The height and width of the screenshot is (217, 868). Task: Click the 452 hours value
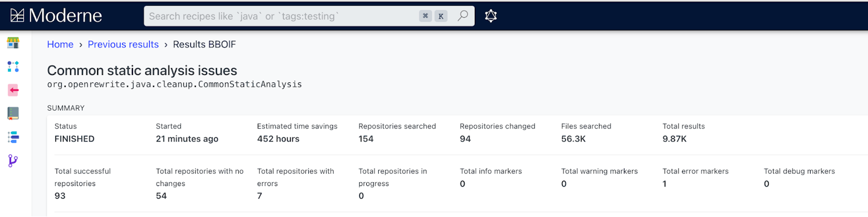[x=278, y=139]
